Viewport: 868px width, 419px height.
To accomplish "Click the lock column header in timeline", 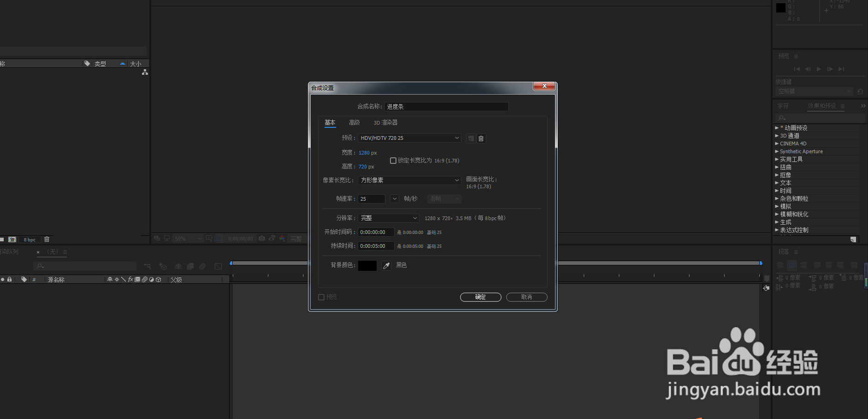I will point(9,280).
